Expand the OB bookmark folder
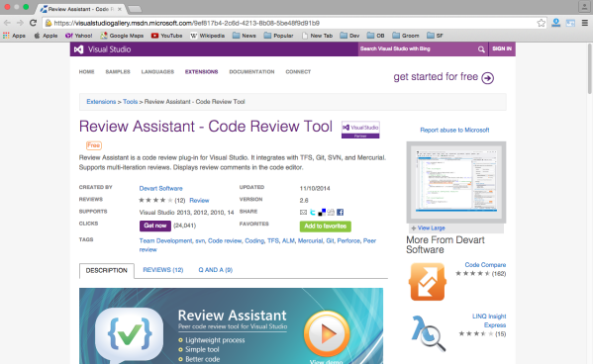This screenshot has height=364, width=593. tap(376, 36)
